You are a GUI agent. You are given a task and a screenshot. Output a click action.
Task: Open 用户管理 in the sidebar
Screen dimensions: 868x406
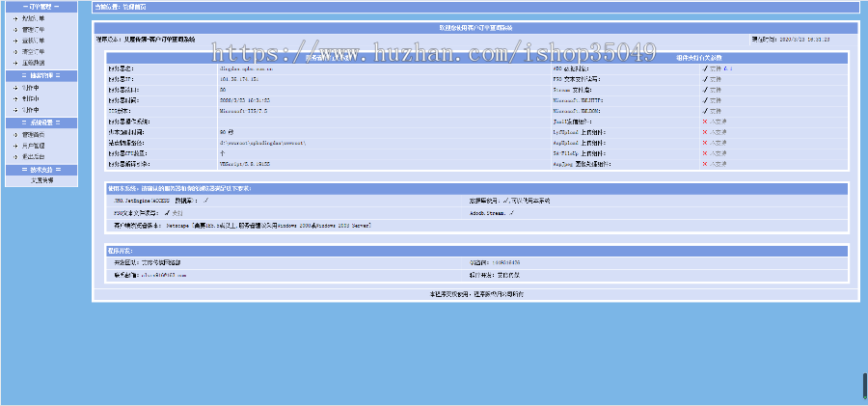point(33,147)
